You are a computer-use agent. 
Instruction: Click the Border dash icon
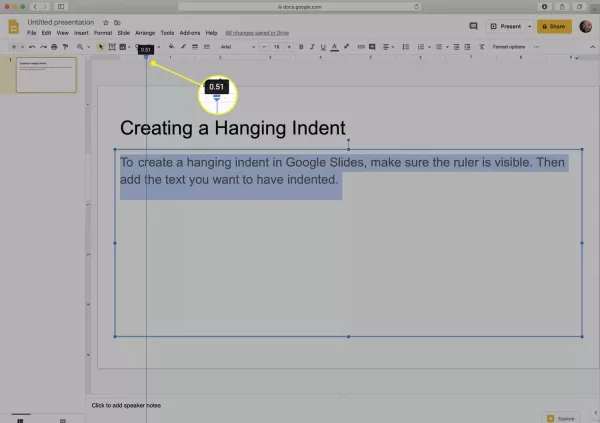[207, 47]
